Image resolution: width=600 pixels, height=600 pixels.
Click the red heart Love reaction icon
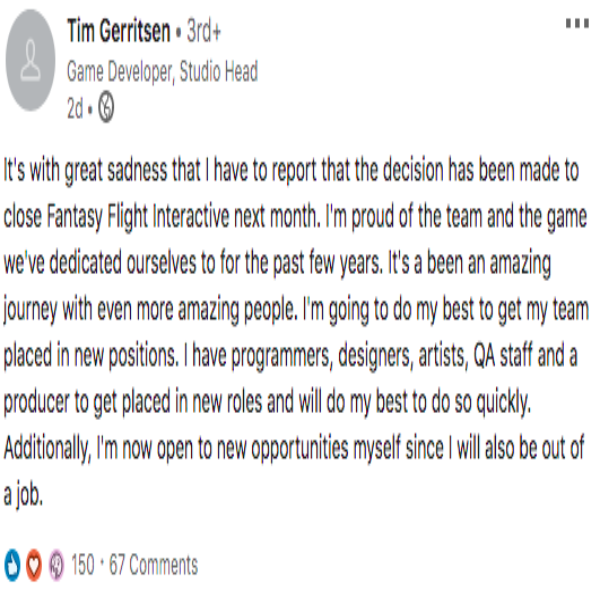coord(35,565)
